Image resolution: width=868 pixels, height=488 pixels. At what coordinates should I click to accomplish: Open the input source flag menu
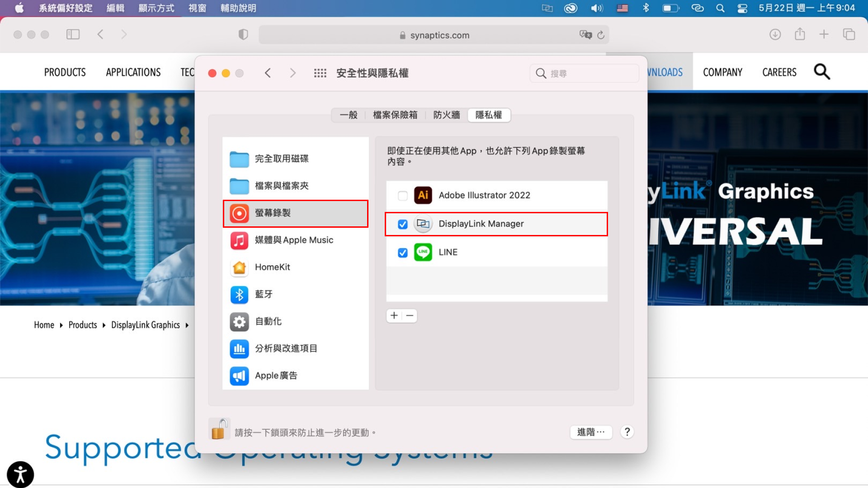[x=623, y=8]
